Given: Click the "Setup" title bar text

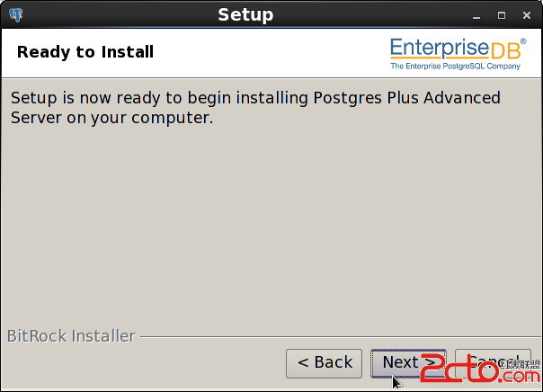Looking at the screenshot, I should (x=245, y=15).
